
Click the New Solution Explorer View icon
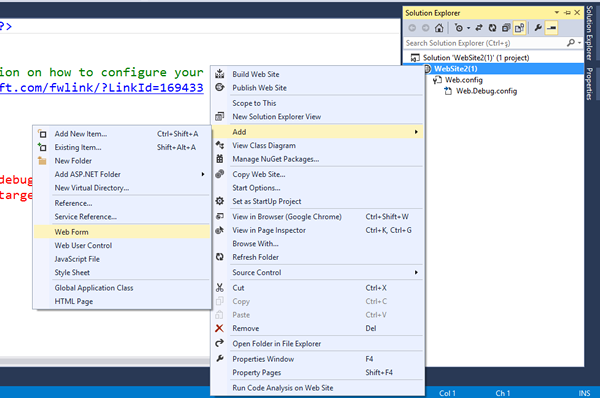click(220, 116)
